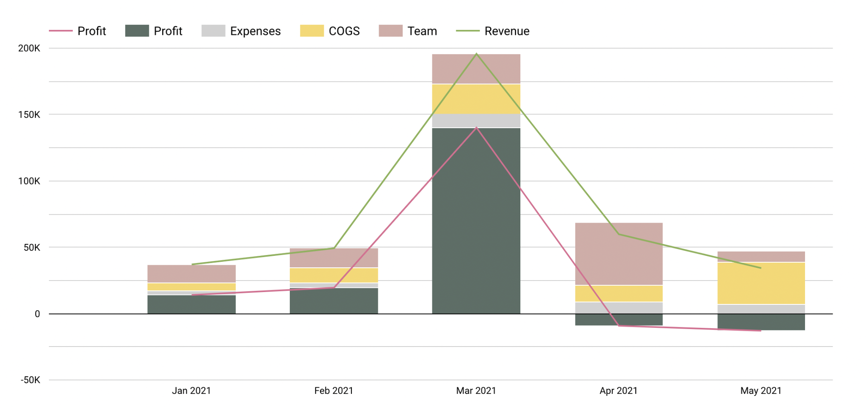Click the pink Profit line legend marker
Viewport: 868px width, 407px height.
pos(60,31)
